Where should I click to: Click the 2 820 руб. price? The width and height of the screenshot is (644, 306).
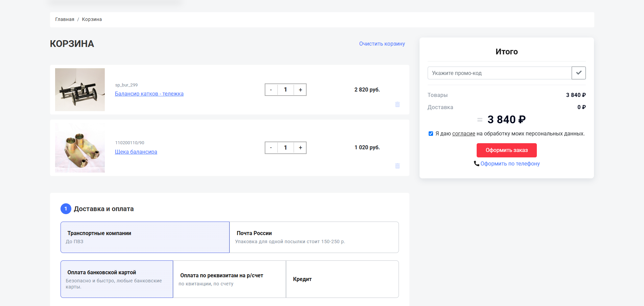coord(367,90)
